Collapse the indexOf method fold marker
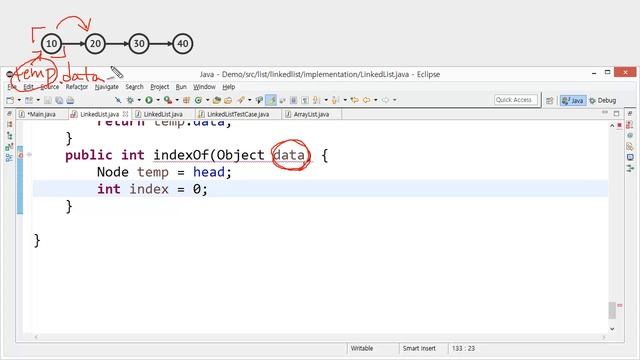Viewport: 640px width, 360px height. [x=29, y=155]
